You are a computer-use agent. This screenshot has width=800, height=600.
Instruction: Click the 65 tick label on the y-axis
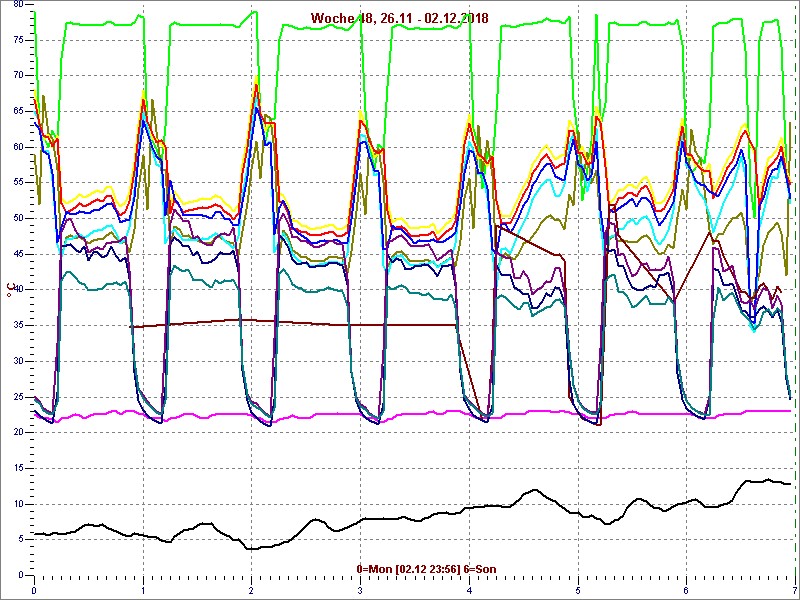coord(16,111)
